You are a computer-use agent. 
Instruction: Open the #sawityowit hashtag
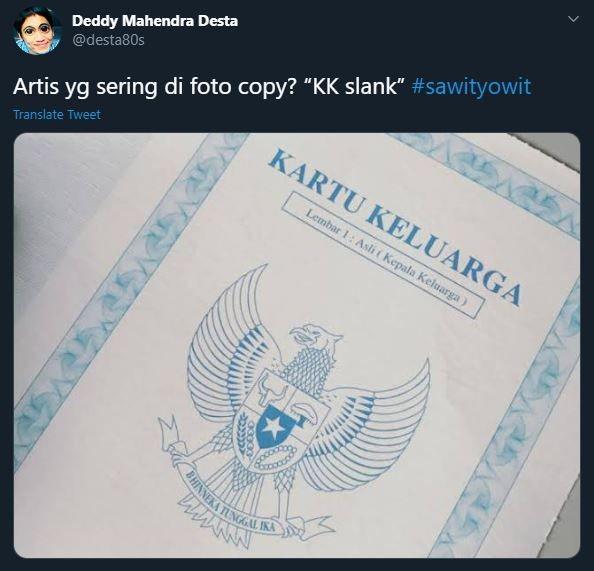471,87
